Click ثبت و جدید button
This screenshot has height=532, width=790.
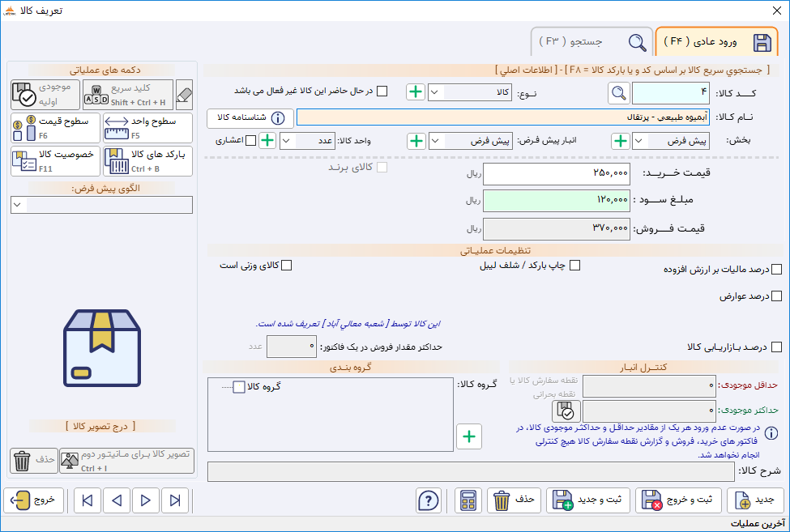click(588, 500)
